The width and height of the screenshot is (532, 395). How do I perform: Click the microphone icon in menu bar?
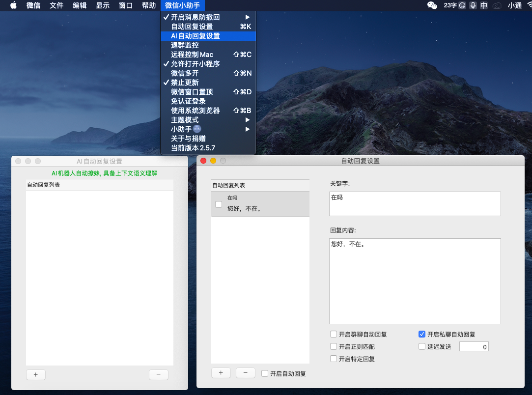[x=473, y=5]
